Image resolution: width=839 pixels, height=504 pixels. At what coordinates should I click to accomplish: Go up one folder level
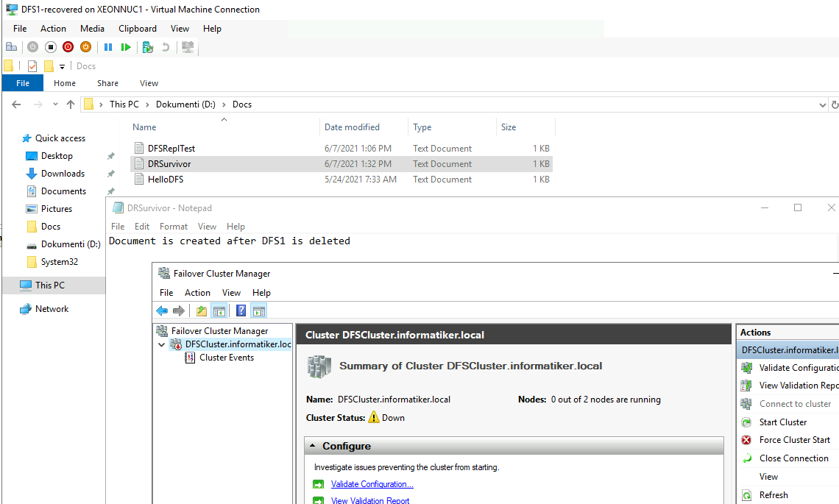[x=70, y=104]
